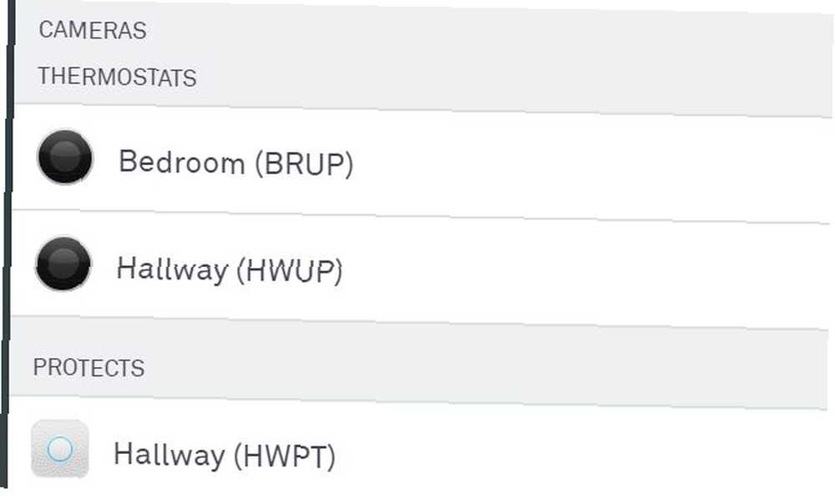835x504 pixels.
Task: Click the Hallway (HWUP) thermostat icon
Action: point(63,264)
